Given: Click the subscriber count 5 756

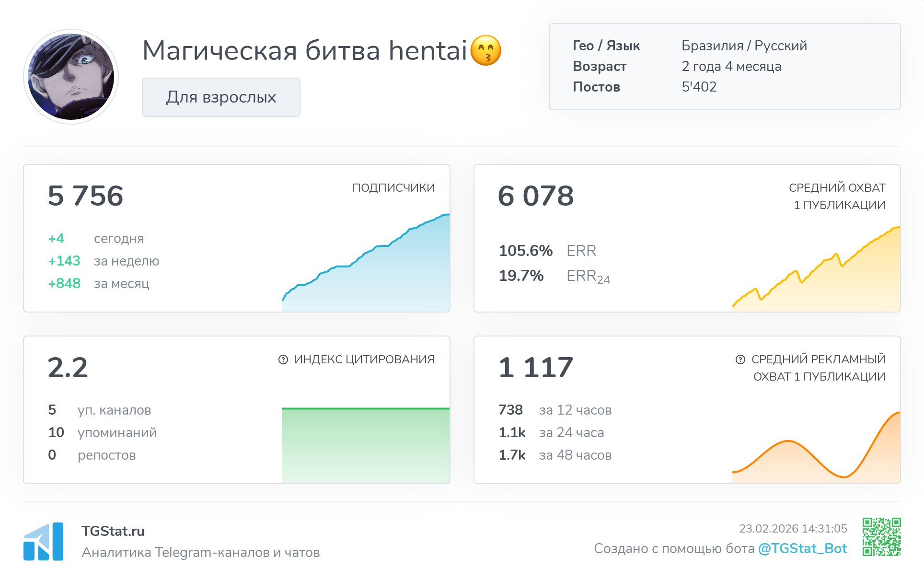Looking at the screenshot, I should tap(86, 196).
